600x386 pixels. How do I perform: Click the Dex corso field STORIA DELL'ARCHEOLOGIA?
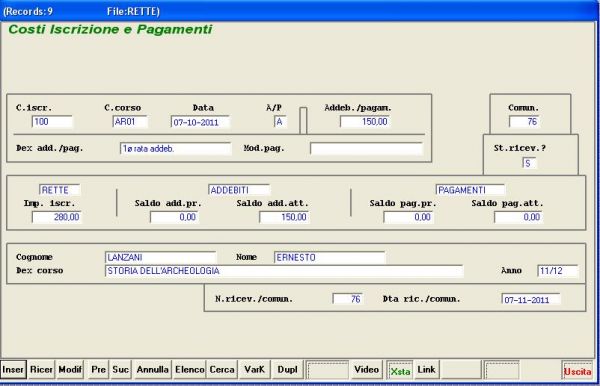[284, 271]
